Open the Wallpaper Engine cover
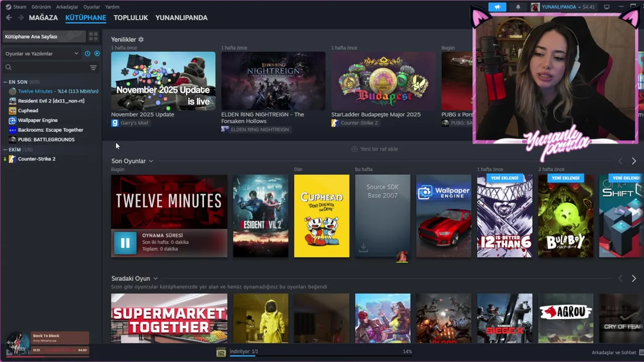Viewport: 644px width, 362px height. tap(444, 216)
